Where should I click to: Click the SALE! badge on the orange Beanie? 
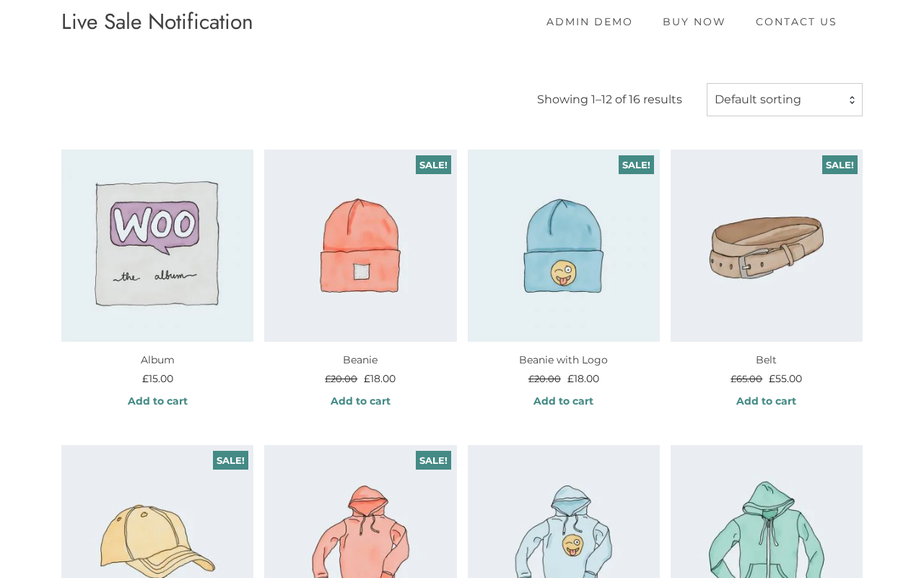click(433, 165)
